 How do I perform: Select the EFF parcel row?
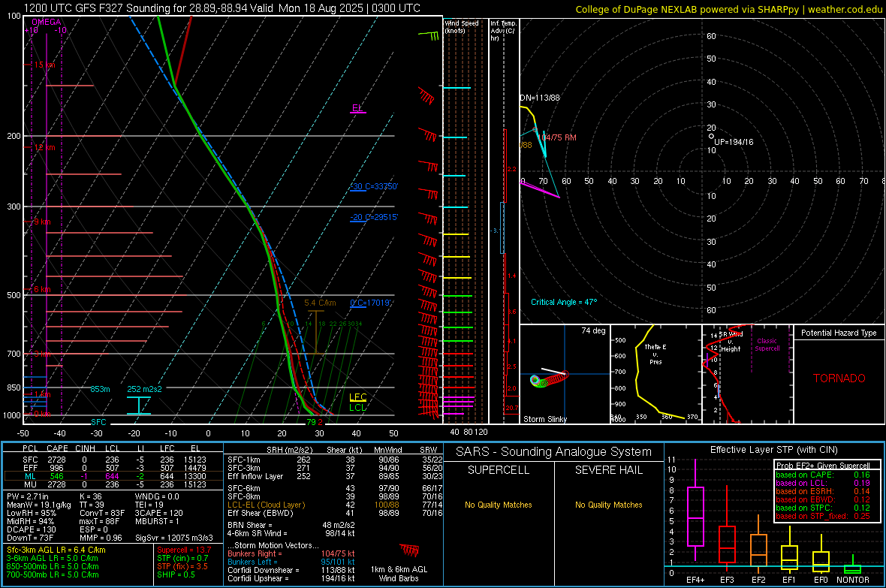click(x=113, y=468)
